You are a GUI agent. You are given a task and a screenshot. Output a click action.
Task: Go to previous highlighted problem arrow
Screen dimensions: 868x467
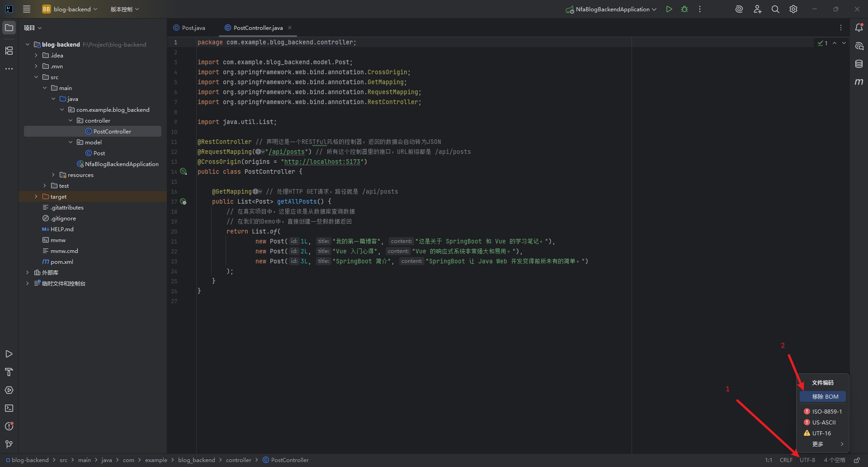835,43
